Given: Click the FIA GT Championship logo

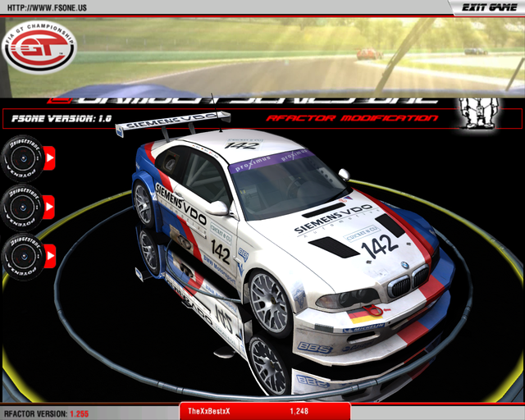Looking at the screenshot, I should point(39,48).
